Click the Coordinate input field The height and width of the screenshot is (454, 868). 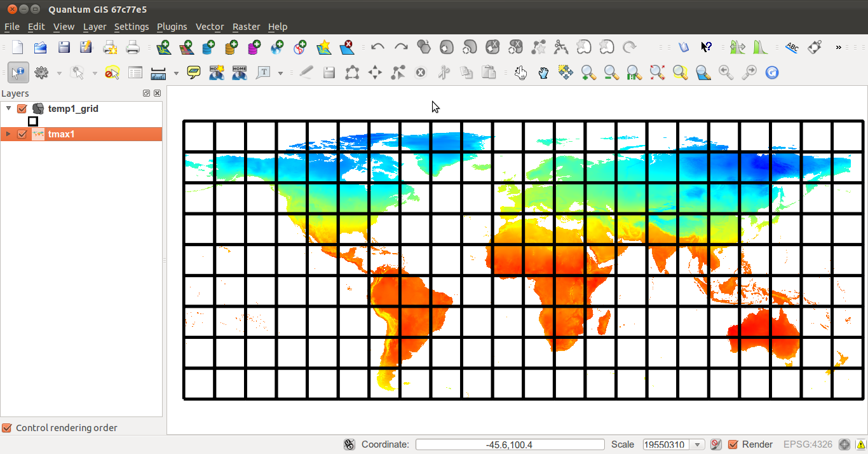(510, 444)
